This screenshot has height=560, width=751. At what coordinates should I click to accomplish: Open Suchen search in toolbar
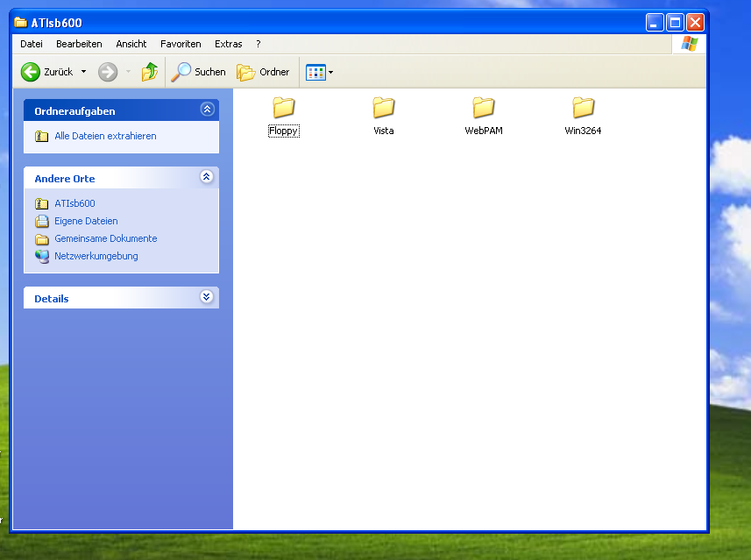click(198, 73)
